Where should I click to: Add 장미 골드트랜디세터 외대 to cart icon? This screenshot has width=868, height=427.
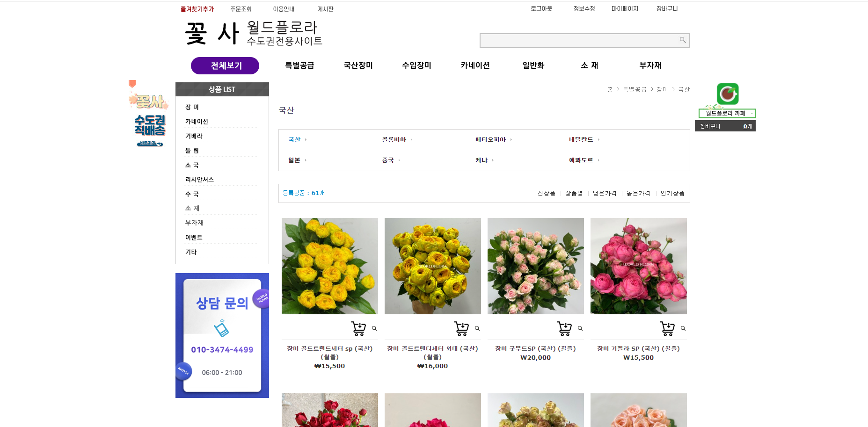click(x=462, y=328)
